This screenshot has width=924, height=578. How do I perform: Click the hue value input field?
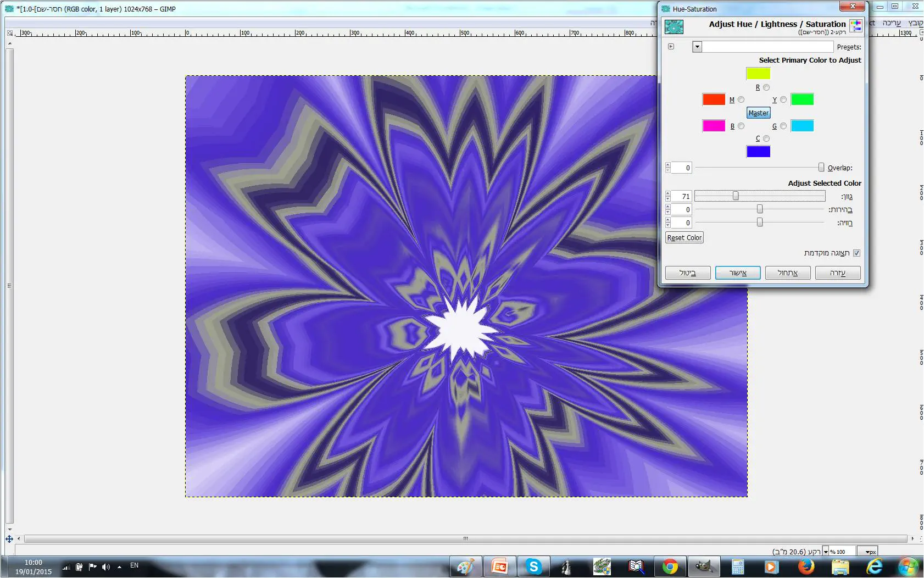point(681,196)
